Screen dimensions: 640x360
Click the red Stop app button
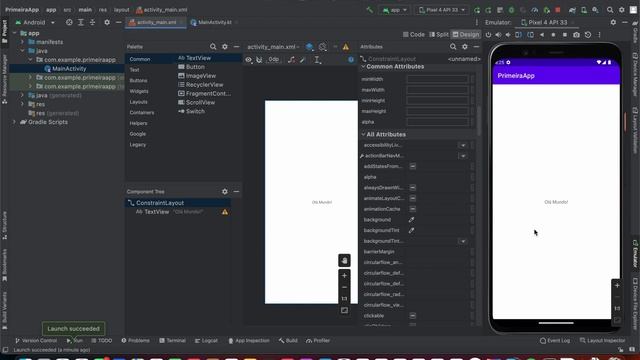pos(558,10)
